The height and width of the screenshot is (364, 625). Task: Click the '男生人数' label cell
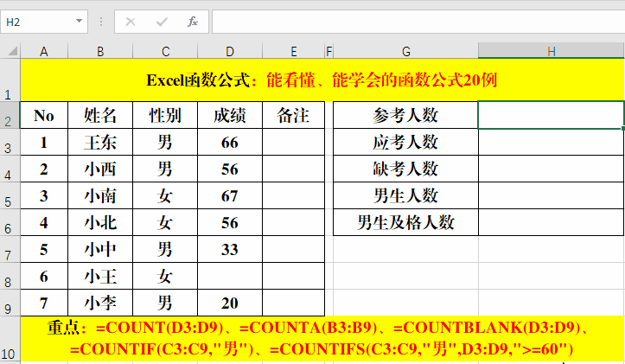(405, 195)
